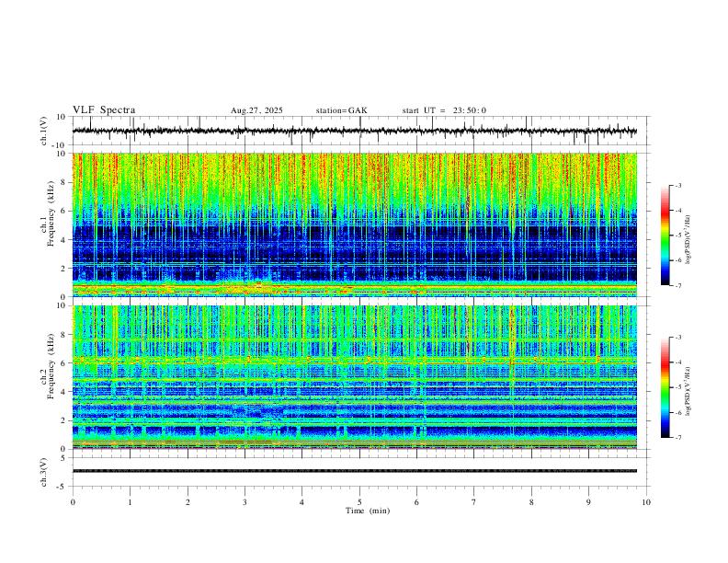Click the ch.1 PSD color scale bar
Screen dimensions: 728x563
[x=665, y=236]
